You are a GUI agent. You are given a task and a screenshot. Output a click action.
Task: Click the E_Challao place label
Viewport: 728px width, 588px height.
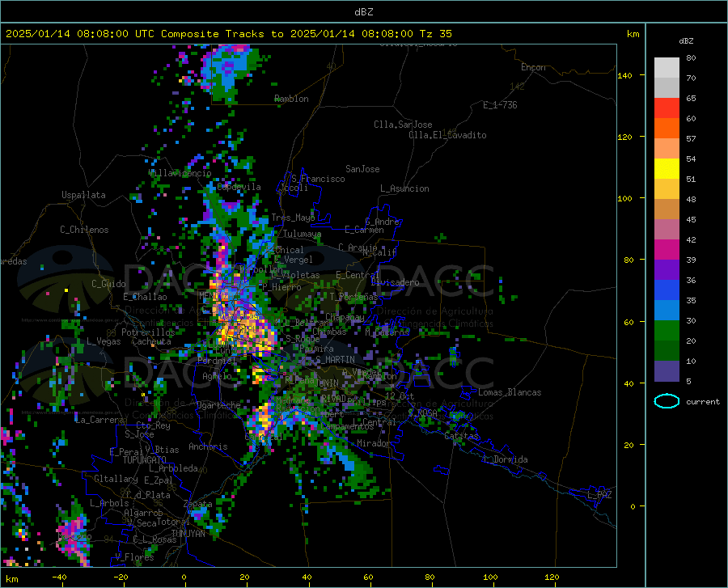[x=145, y=297]
